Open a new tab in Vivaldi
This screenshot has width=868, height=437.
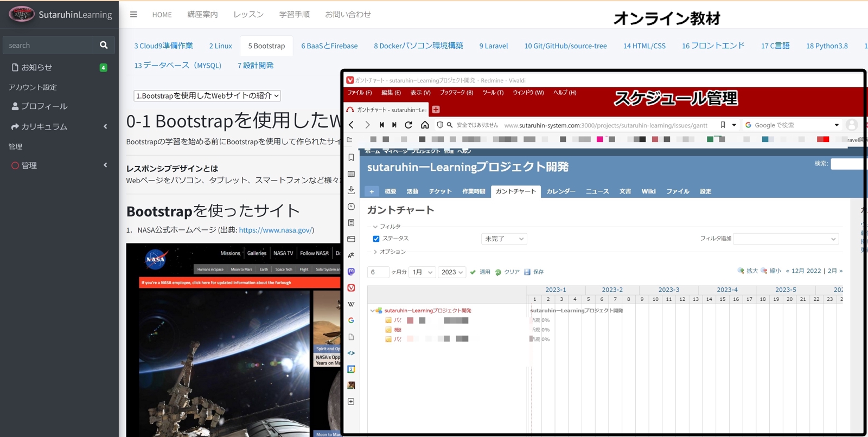[436, 110]
